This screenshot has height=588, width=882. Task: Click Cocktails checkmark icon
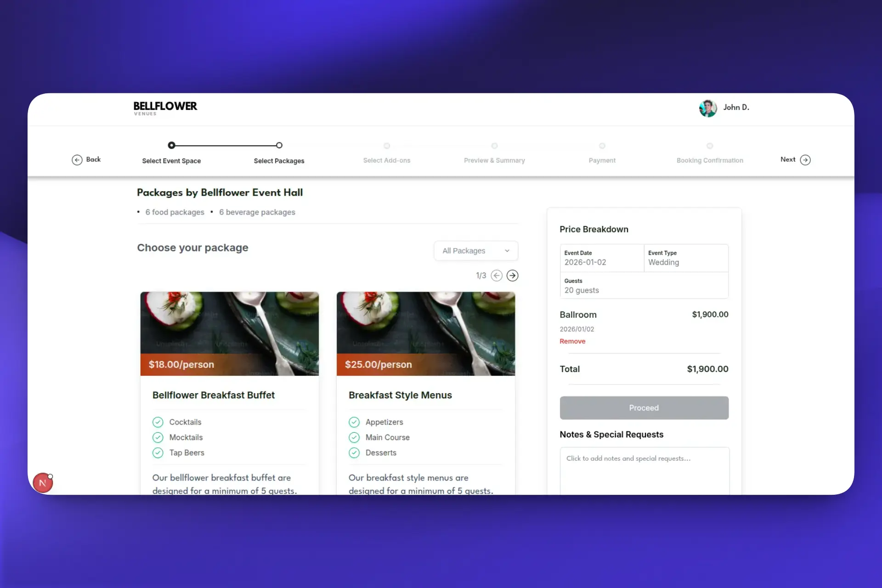click(x=158, y=422)
